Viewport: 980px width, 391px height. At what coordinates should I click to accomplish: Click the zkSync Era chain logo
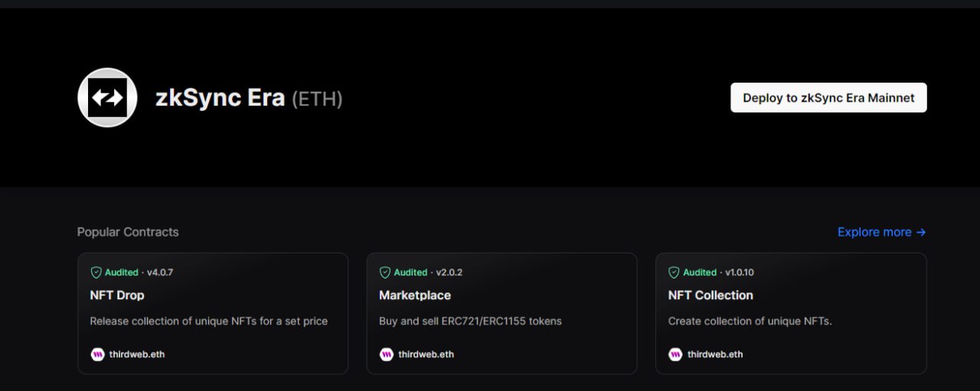click(x=107, y=98)
